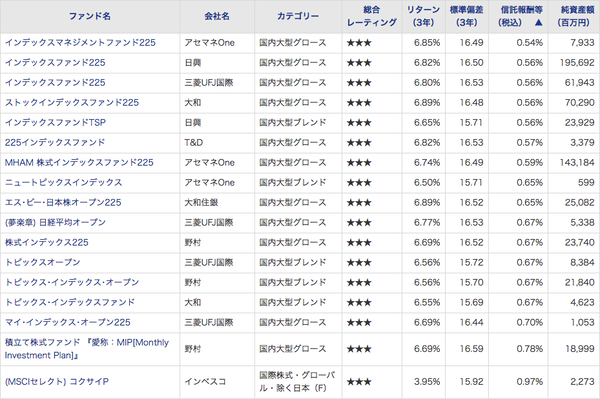Select standard deviation value 15.92

471,382
